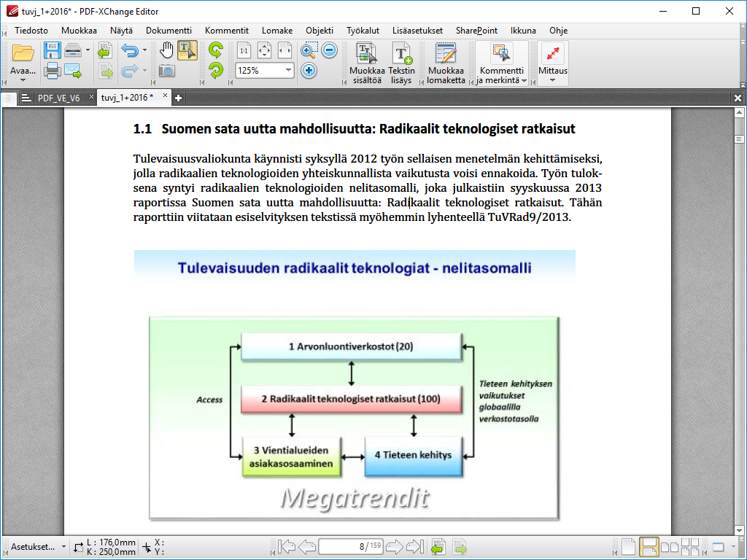Image resolution: width=747 pixels, height=560 pixels.
Task: Print the document with the printer icon
Action: pyautogui.click(x=52, y=71)
